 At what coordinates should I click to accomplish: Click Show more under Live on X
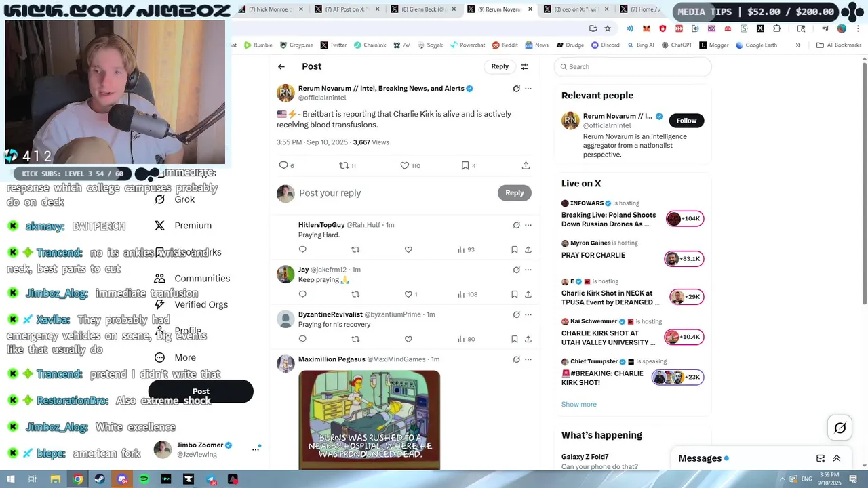point(579,404)
